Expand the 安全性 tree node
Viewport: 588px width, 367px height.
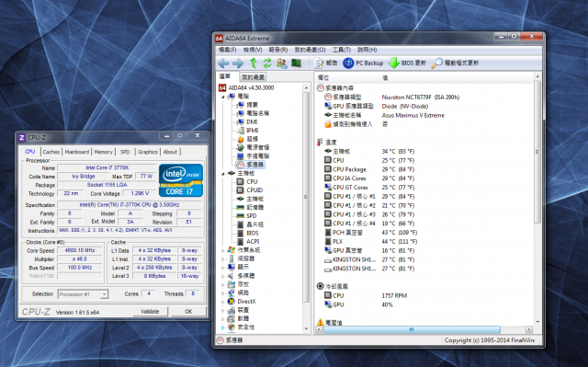pyautogui.click(x=222, y=327)
